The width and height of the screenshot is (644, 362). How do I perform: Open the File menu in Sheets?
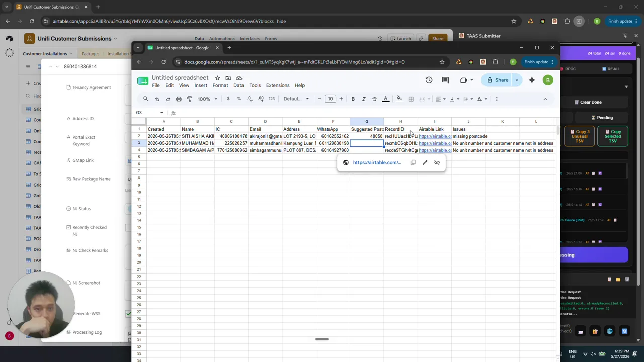[x=156, y=85]
